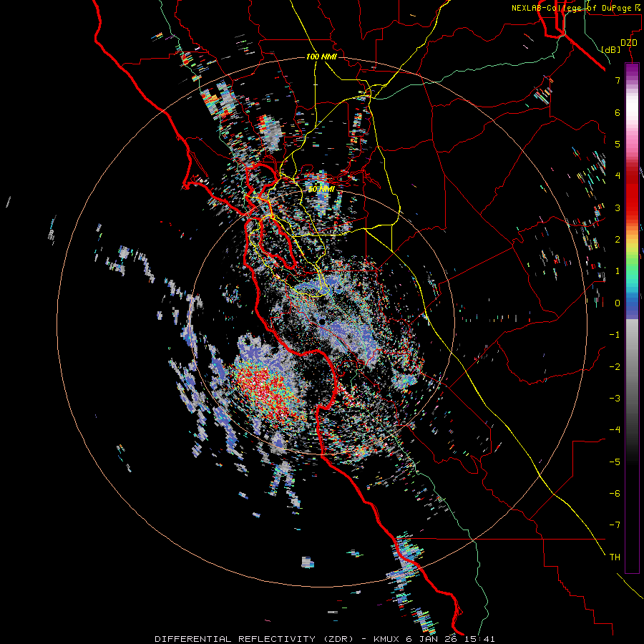Click the -4 value on the scale

[x=615, y=429]
